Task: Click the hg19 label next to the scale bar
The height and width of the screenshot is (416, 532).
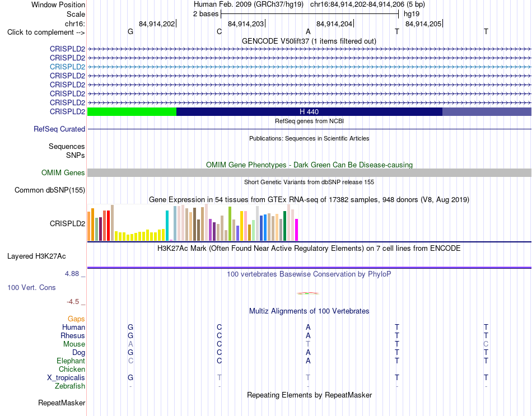Action: (x=412, y=14)
